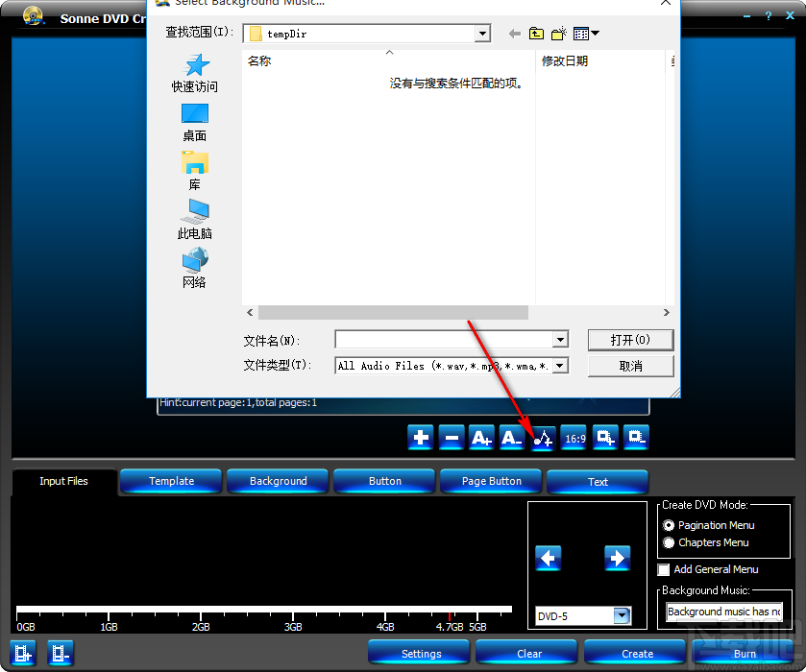
Task: Click the 16:9 aspect ratio icon
Action: [574, 437]
